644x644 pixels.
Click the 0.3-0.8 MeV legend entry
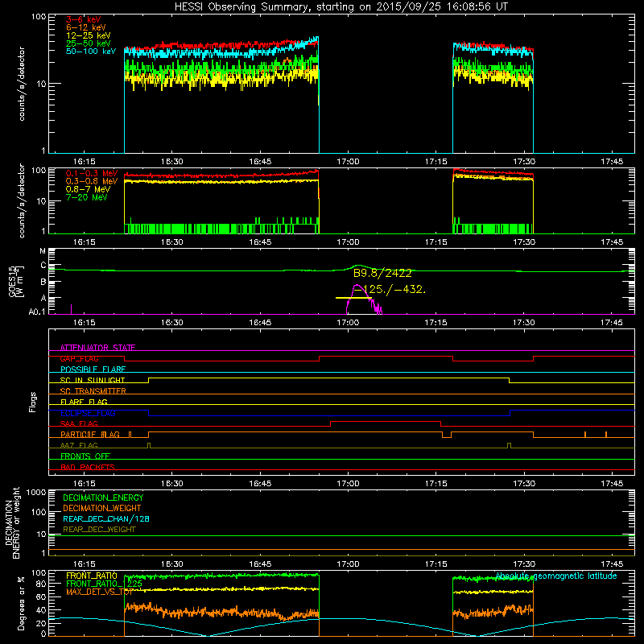pos(92,181)
